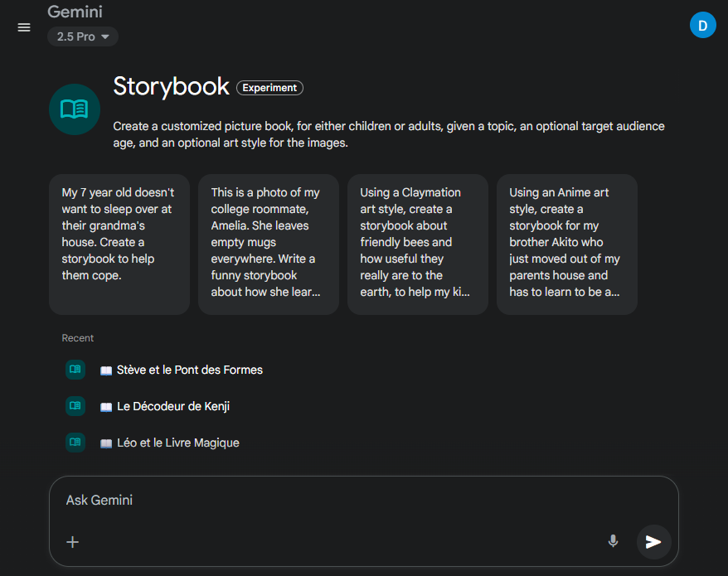The height and width of the screenshot is (576, 728).
Task: Click the Storybook title heading
Action: [171, 86]
